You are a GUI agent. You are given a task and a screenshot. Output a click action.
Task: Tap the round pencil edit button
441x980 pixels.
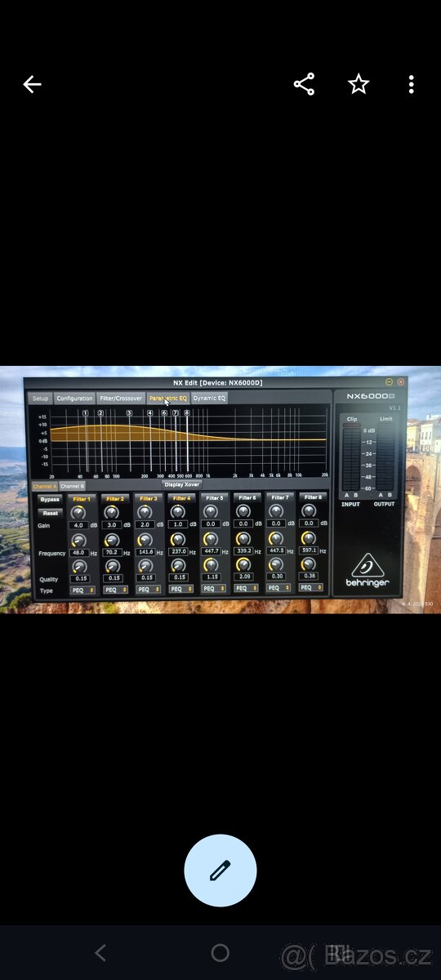(x=220, y=871)
